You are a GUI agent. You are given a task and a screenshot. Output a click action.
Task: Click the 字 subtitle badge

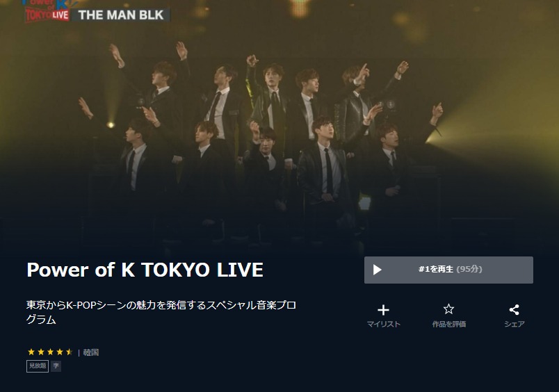(56, 366)
